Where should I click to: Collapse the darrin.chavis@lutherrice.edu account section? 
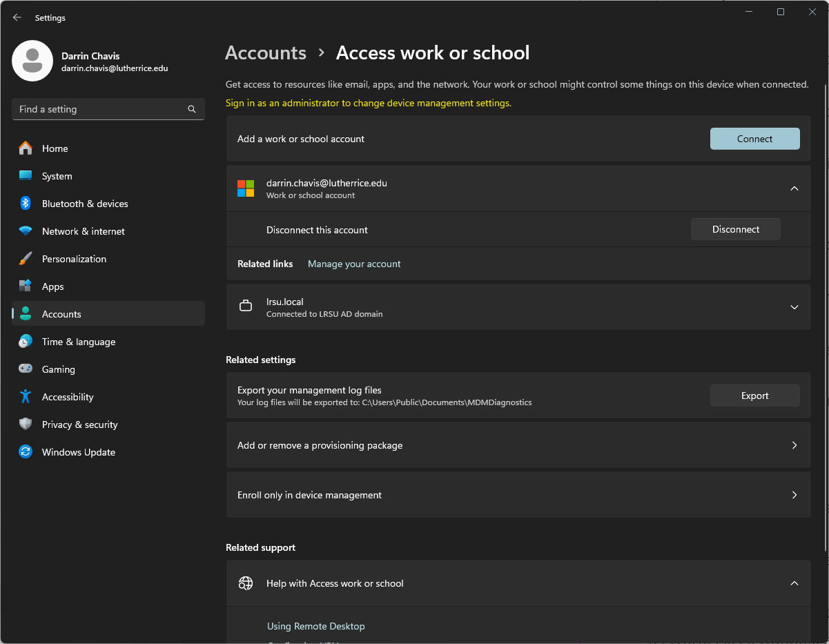(794, 188)
